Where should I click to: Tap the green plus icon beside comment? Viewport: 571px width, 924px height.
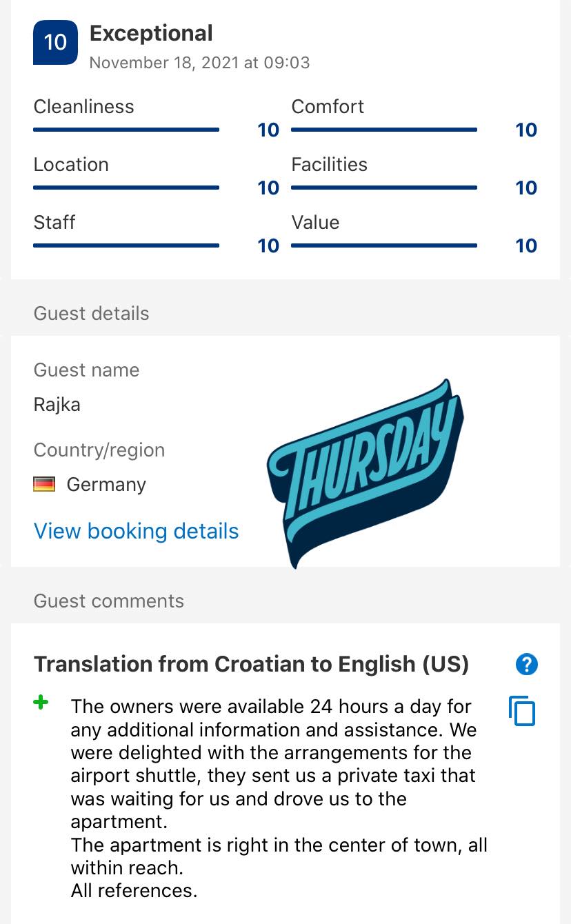pos(41,703)
